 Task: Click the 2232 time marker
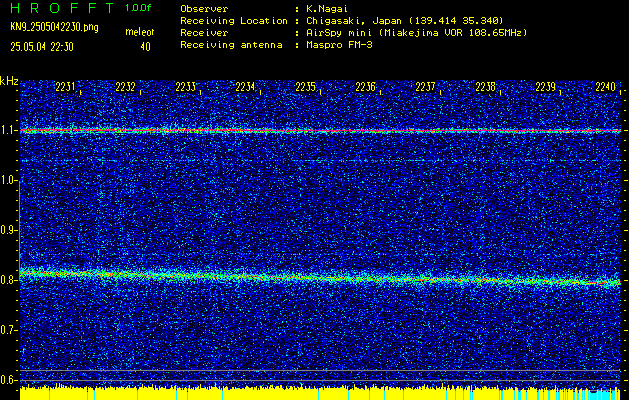coord(126,87)
